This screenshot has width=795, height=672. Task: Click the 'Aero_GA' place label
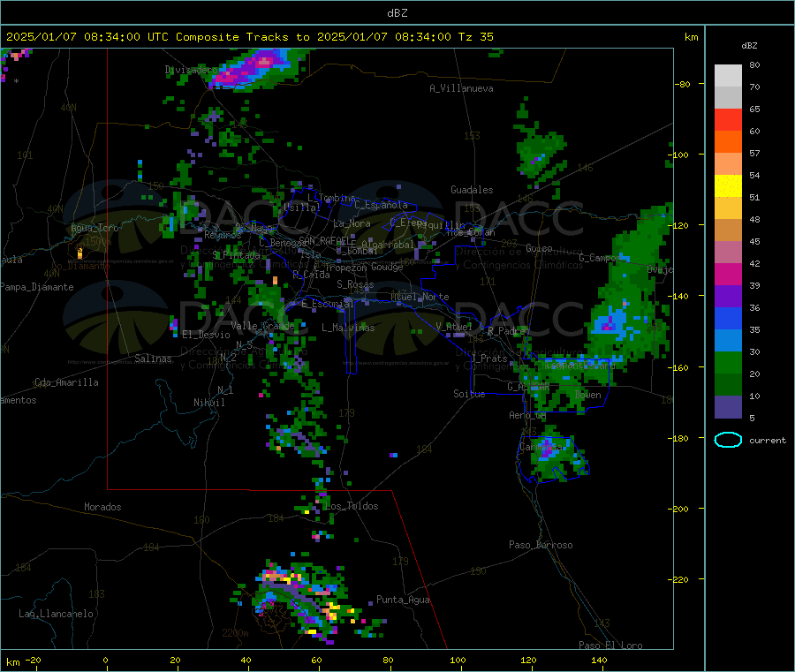coord(528,415)
